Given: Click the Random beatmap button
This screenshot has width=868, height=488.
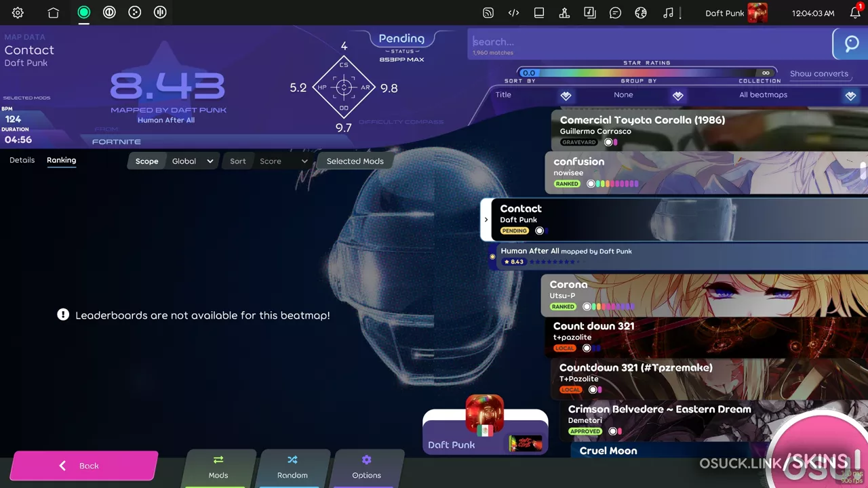Looking at the screenshot, I should [x=292, y=467].
